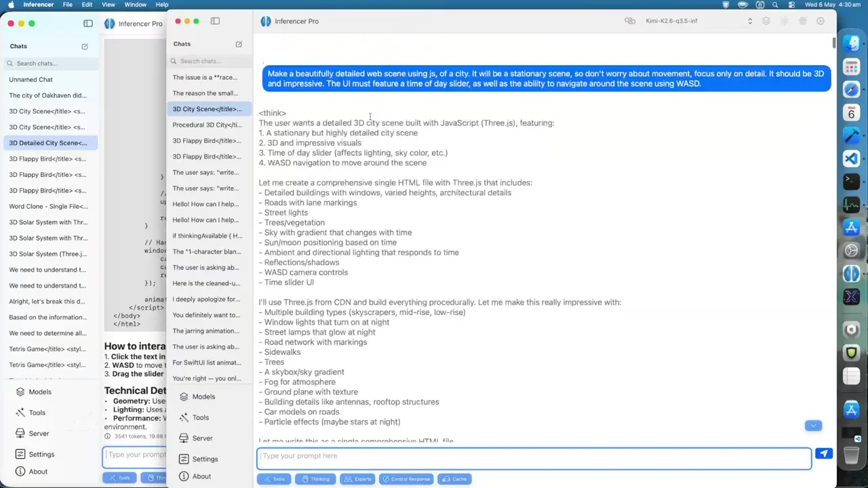The height and width of the screenshot is (488, 868).
Task: Toggle Tools in the back window's prompt bar
Action: coord(119,478)
